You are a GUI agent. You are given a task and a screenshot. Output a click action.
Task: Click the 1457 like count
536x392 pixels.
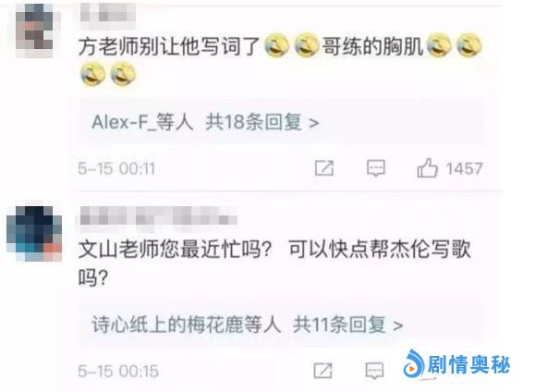pyautogui.click(x=464, y=168)
